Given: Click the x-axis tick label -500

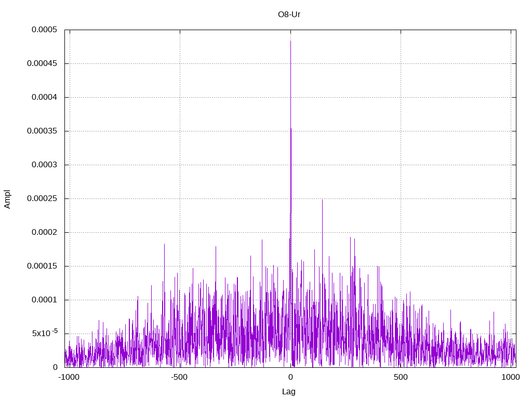Looking at the screenshot, I should [179, 377].
